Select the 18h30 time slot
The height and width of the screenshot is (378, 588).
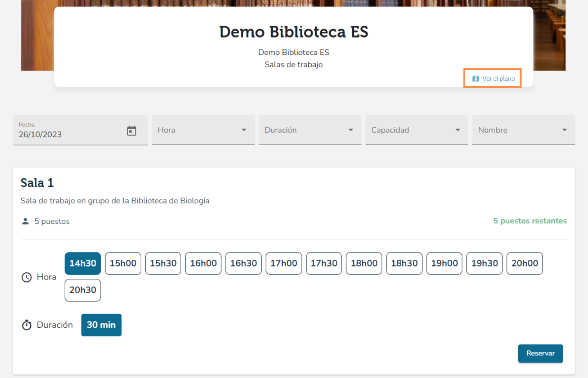[x=405, y=263]
